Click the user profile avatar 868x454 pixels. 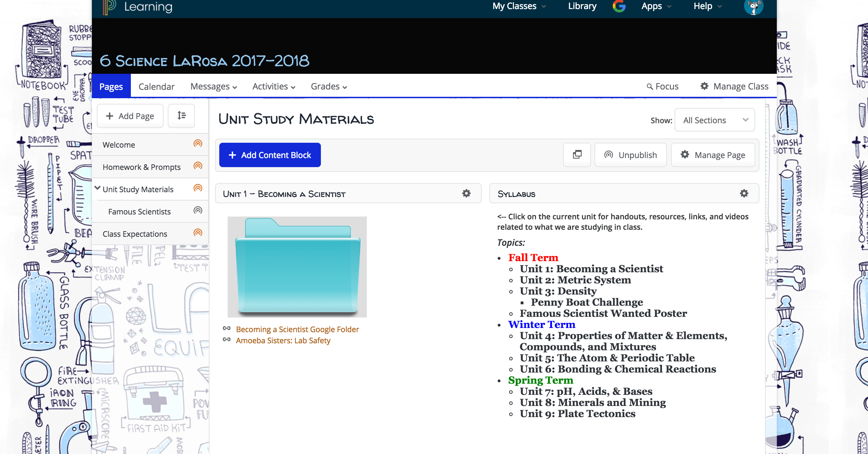click(753, 7)
